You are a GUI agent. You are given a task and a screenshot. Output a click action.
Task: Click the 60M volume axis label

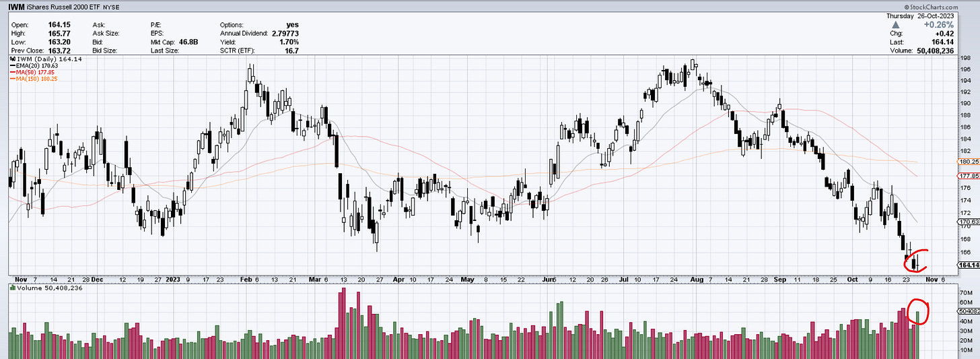coord(966,303)
